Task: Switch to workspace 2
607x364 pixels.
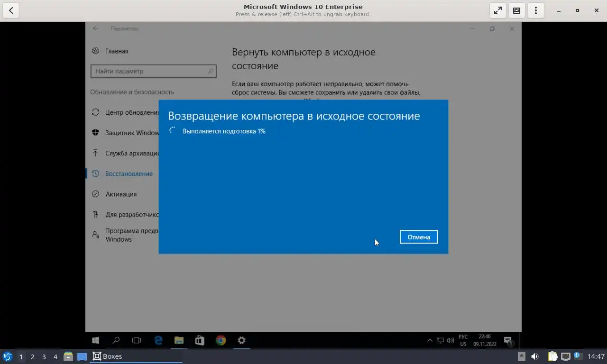Action: (32, 356)
